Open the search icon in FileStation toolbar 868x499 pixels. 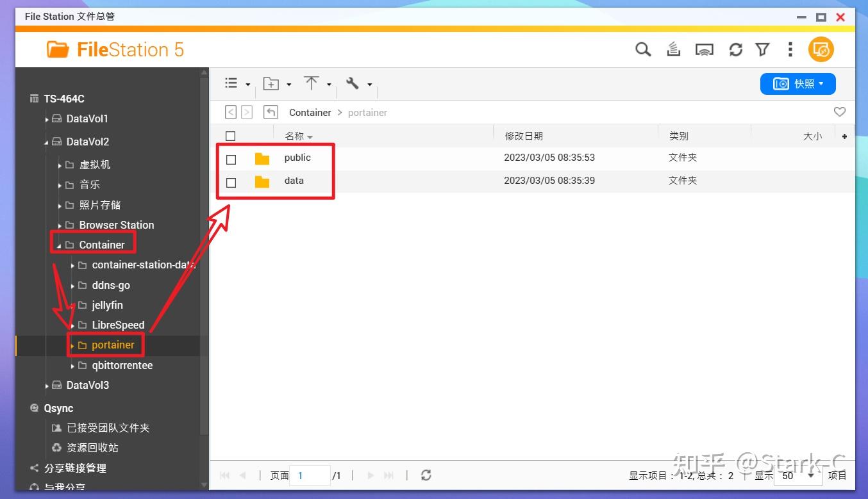(643, 49)
